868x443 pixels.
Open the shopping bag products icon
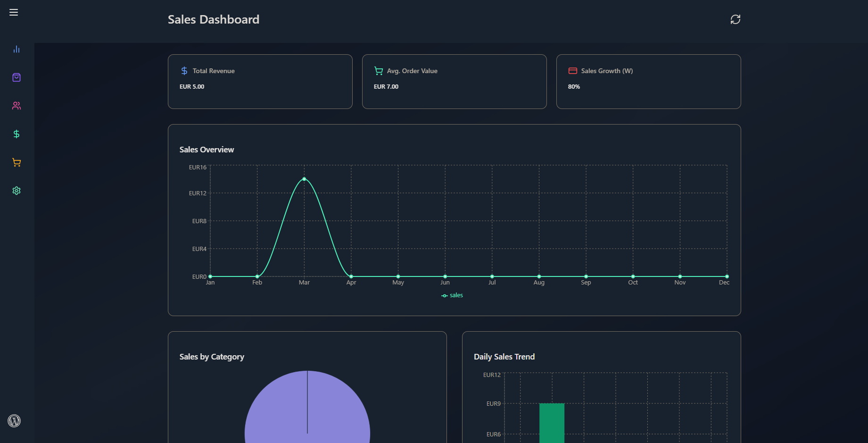coord(17,77)
